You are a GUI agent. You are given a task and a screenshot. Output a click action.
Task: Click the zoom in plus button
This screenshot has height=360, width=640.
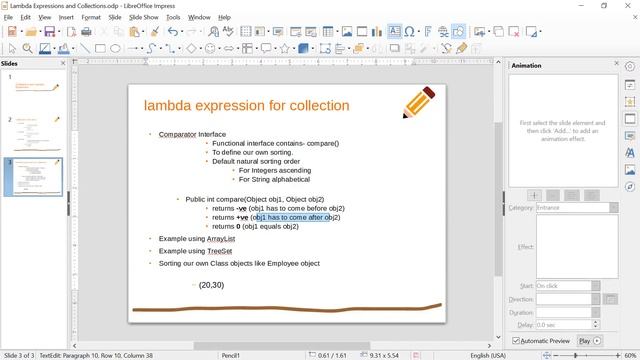(618, 356)
